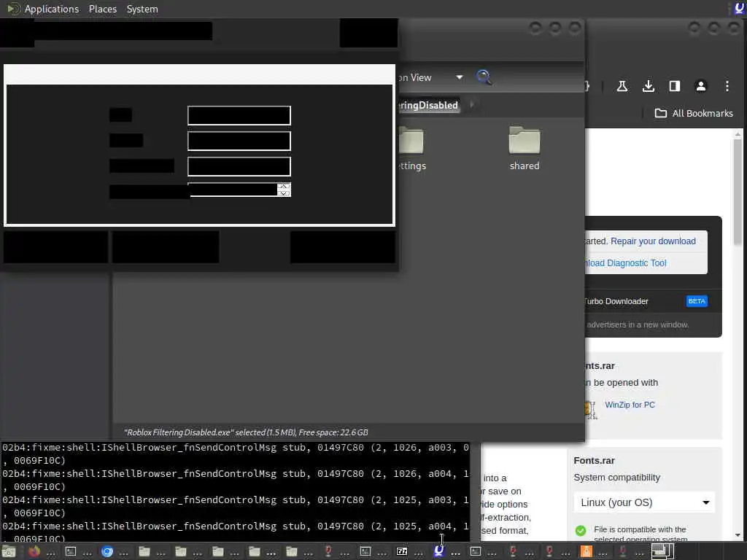Open the browser profile icon
Image resolution: width=747 pixels, height=560 pixels.
700,86
